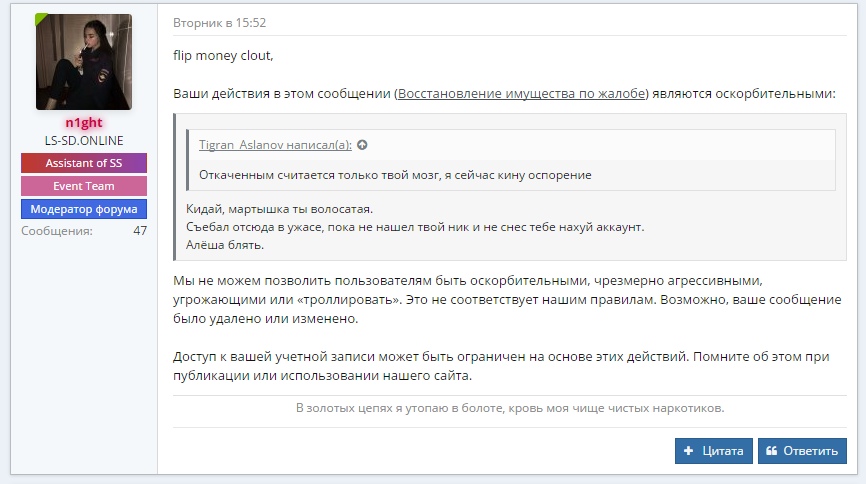The width and height of the screenshot is (866, 484).
Task: Click the Вторник в 15:52 post timestamp
Action: 219,23
